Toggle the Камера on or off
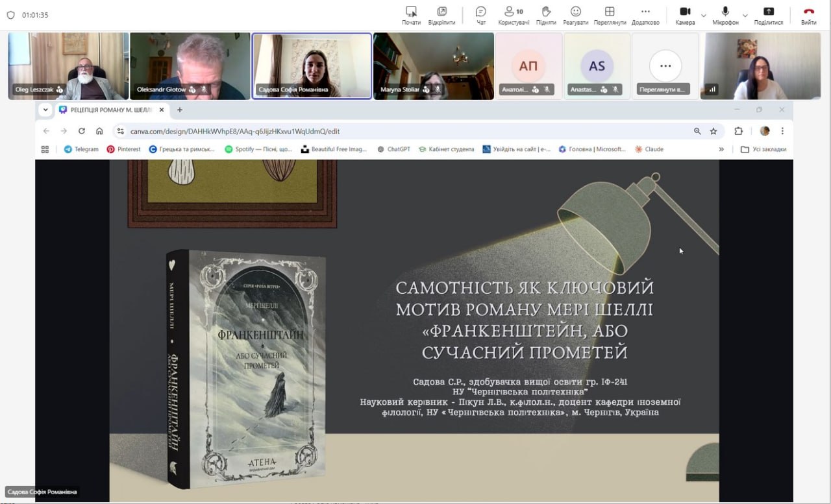The image size is (831, 504). click(685, 16)
